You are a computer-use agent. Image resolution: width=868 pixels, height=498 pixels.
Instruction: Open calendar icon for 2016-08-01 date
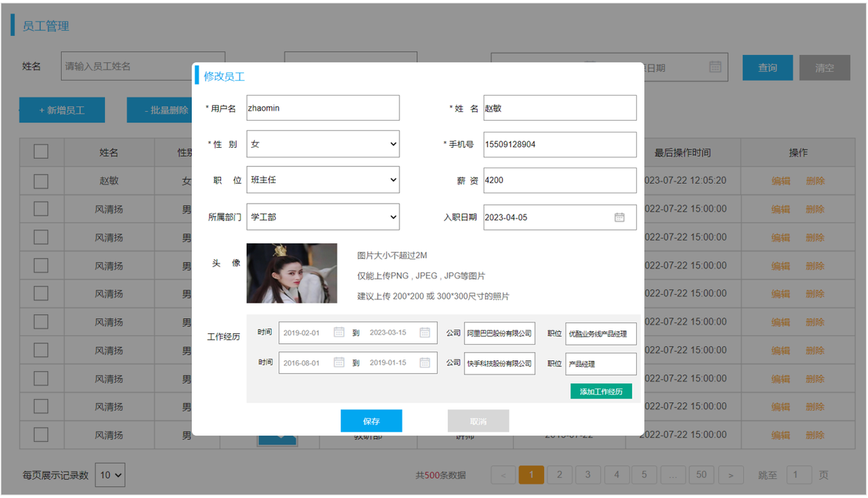pyautogui.click(x=339, y=362)
